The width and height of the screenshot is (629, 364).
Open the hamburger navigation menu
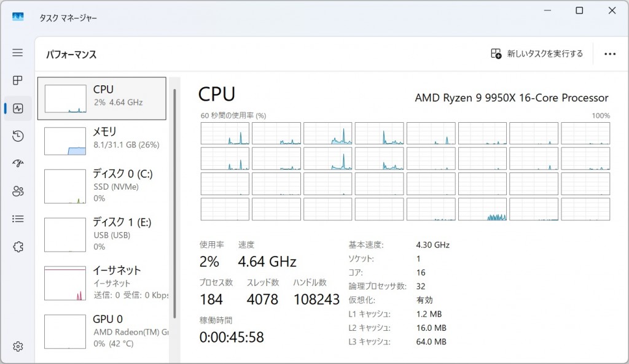(17, 53)
